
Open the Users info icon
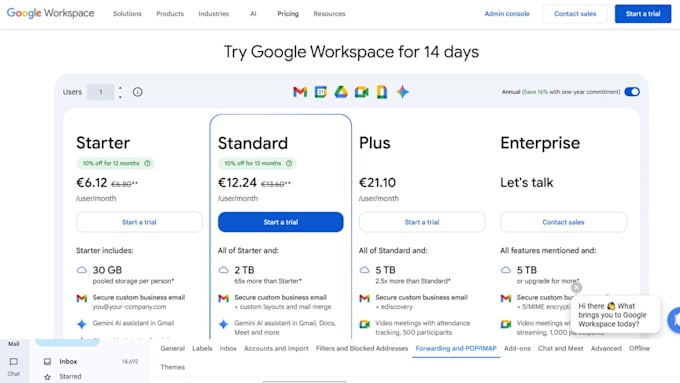tap(137, 92)
